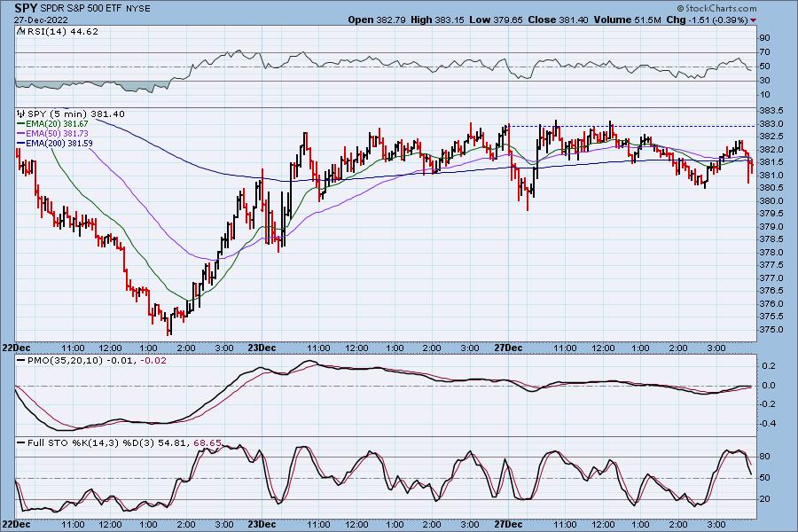This screenshot has width=798, height=532.
Task: Click the Open 382.79 value
Action: tap(377, 20)
